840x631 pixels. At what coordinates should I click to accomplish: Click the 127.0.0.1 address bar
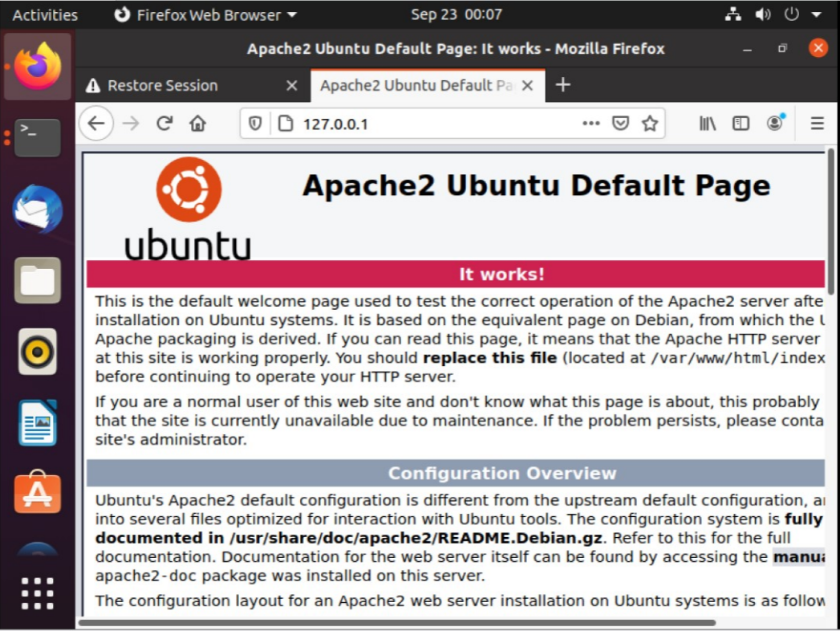point(433,124)
